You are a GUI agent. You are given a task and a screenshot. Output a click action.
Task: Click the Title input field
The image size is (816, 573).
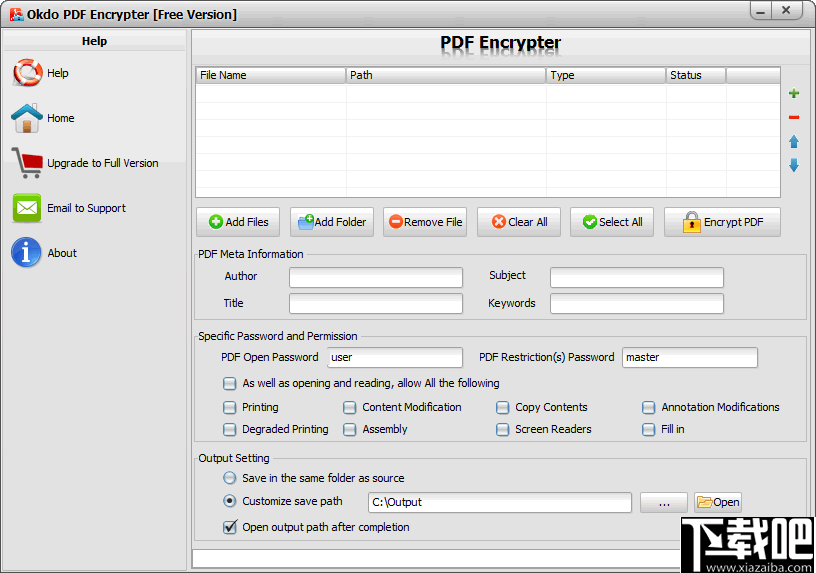(x=376, y=303)
